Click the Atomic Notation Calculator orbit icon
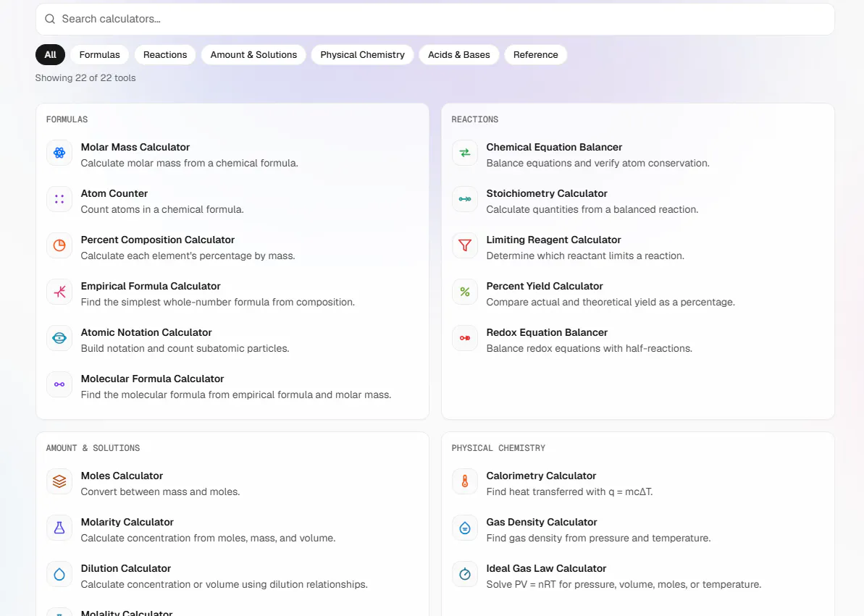 pos(59,338)
